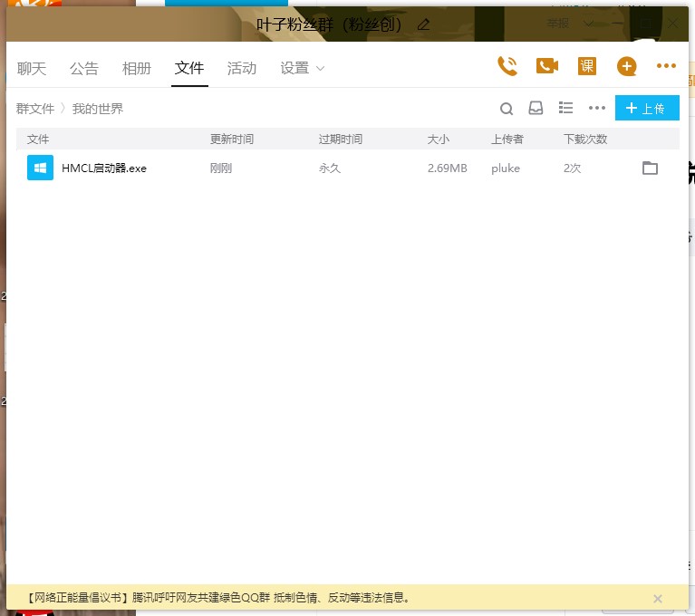Image resolution: width=695 pixels, height=616 pixels.
Task: Edit group name with pencil icon
Action: (x=424, y=24)
